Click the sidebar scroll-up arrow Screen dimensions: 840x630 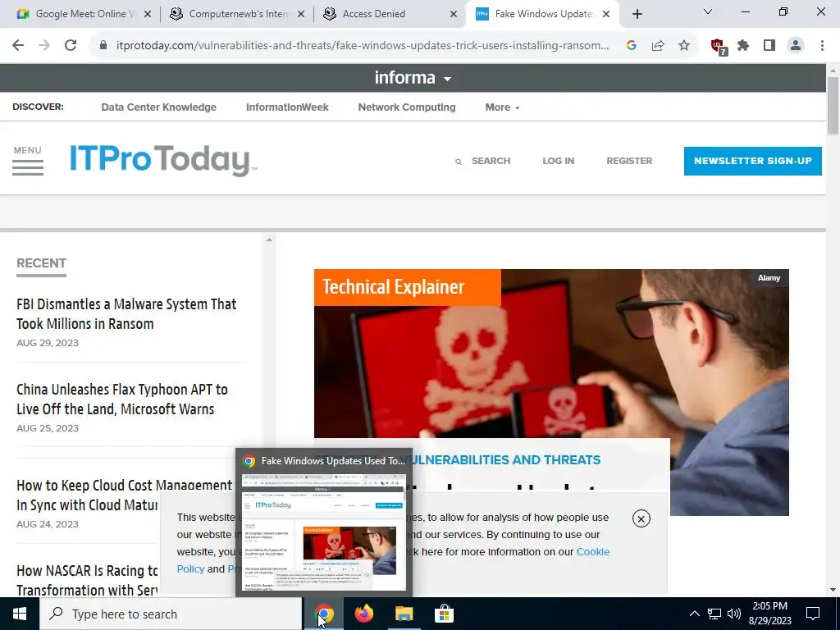pyautogui.click(x=269, y=240)
